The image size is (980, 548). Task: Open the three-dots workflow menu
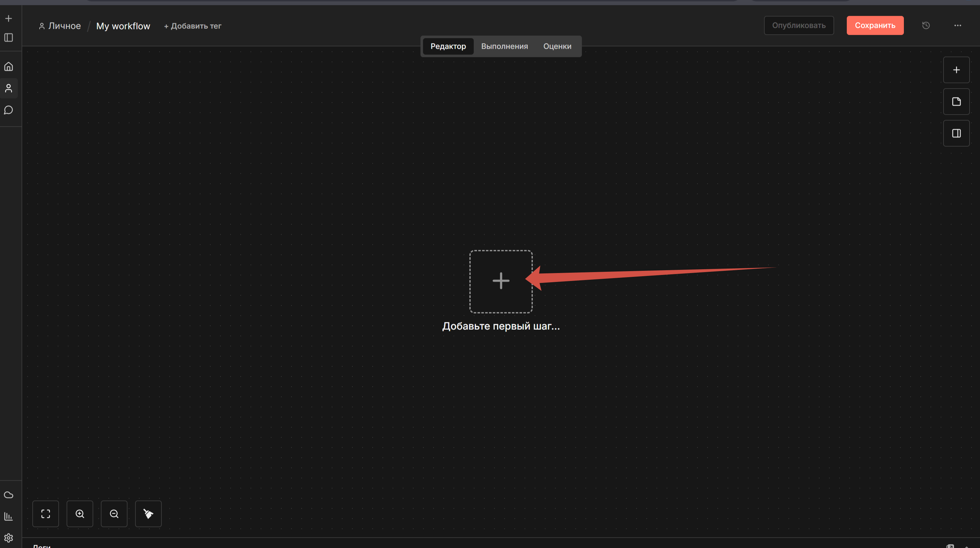[x=957, y=25]
